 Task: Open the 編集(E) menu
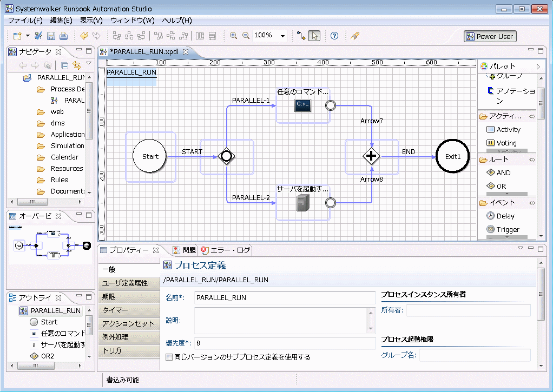pyautogui.click(x=61, y=21)
